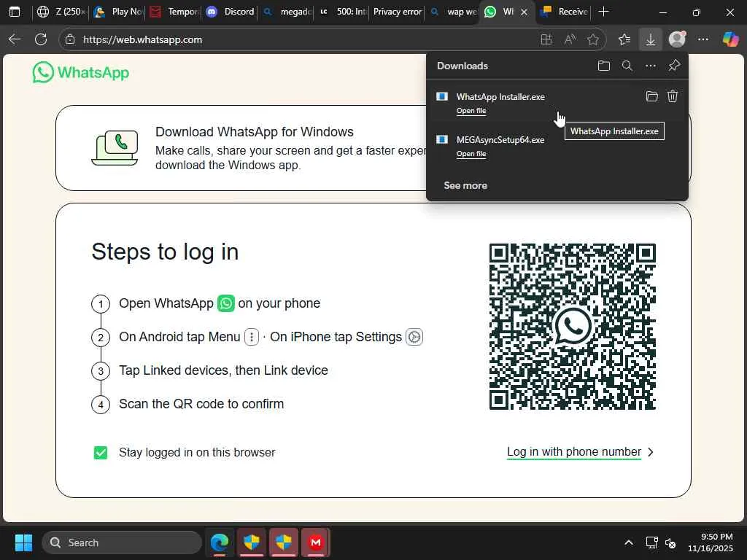Open second shield installer icon in taskbar
The height and width of the screenshot is (560, 747).
[284, 542]
